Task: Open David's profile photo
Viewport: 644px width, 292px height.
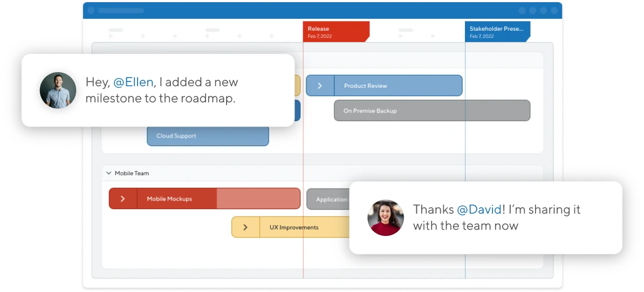Action: coord(58,90)
